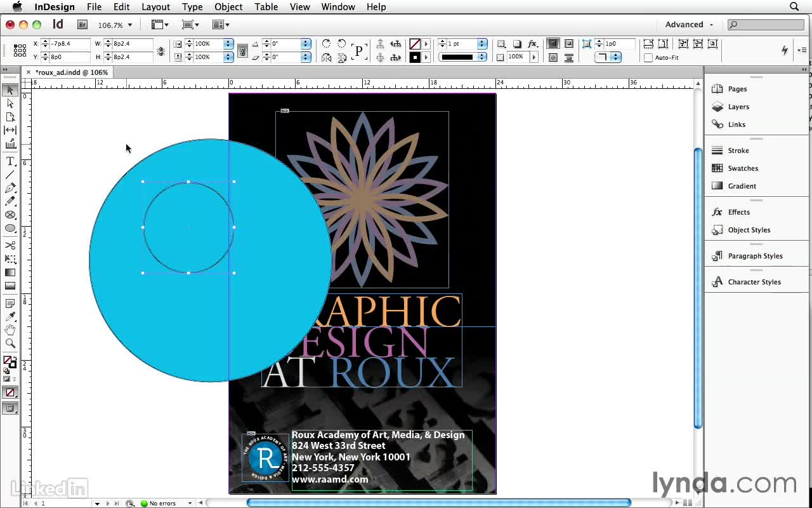
Task: Pick the Eyedropper tool
Action: click(x=10, y=317)
